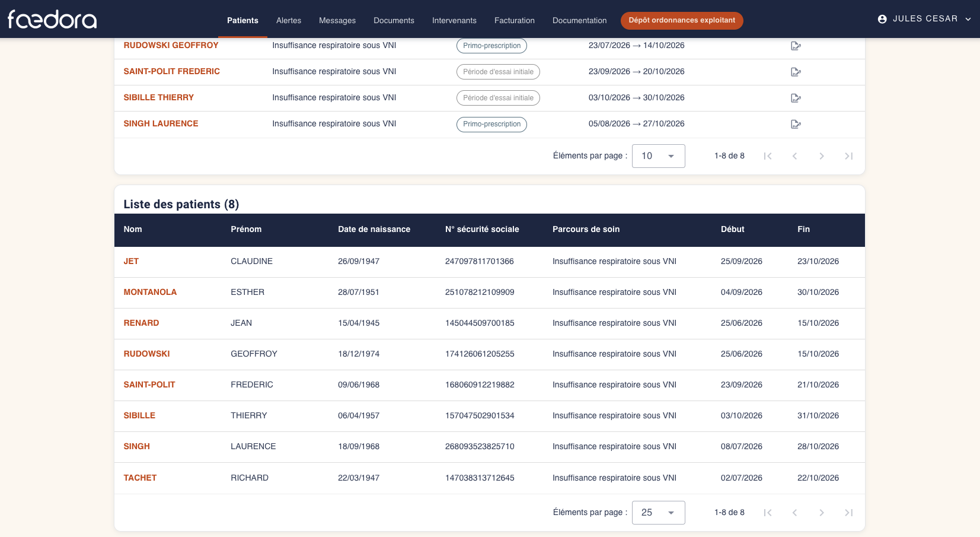Open the sign-document icon for RUDOWSKI GEOFFROY
Viewport: 980px width, 537px height.
(x=796, y=46)
